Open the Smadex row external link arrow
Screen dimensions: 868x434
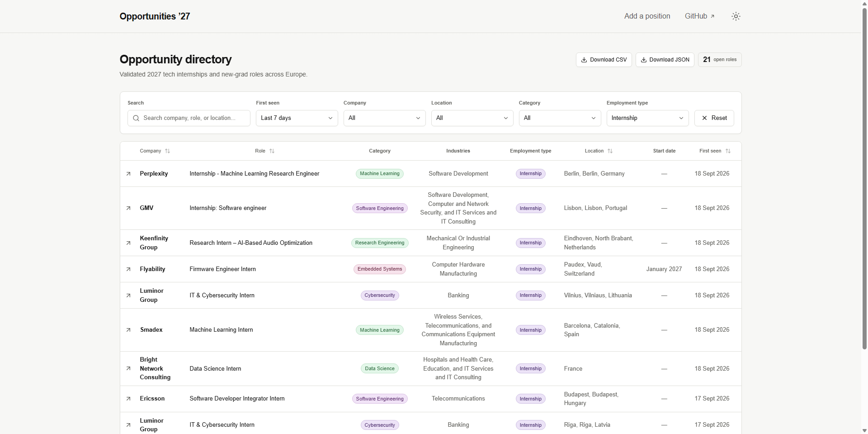pyautogui.click(x=128, y=330)
